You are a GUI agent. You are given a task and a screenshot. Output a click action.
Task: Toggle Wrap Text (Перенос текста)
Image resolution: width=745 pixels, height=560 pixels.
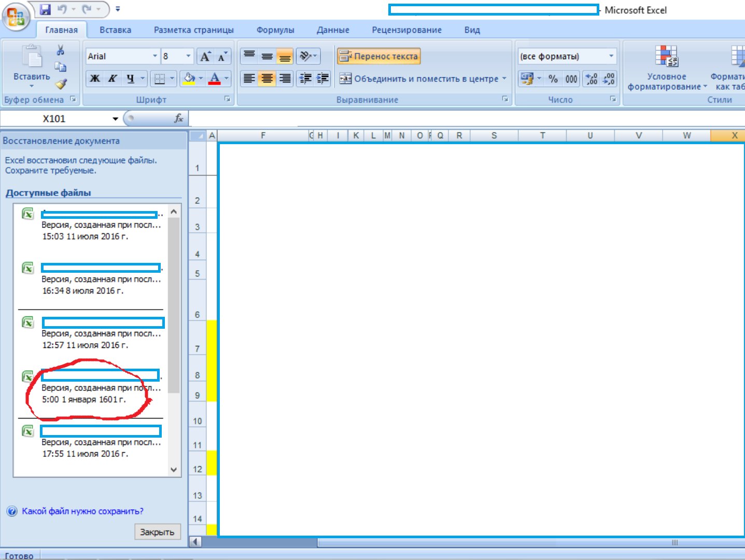[x=379, y=56]
